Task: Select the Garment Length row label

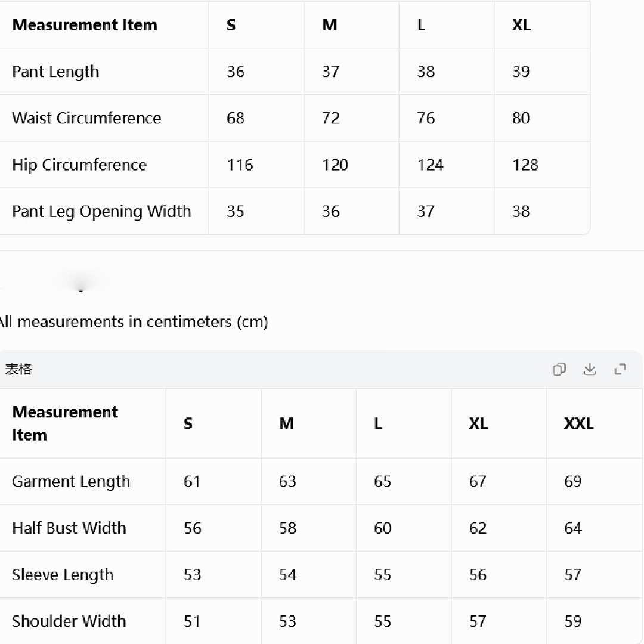Action: point(71,481)
